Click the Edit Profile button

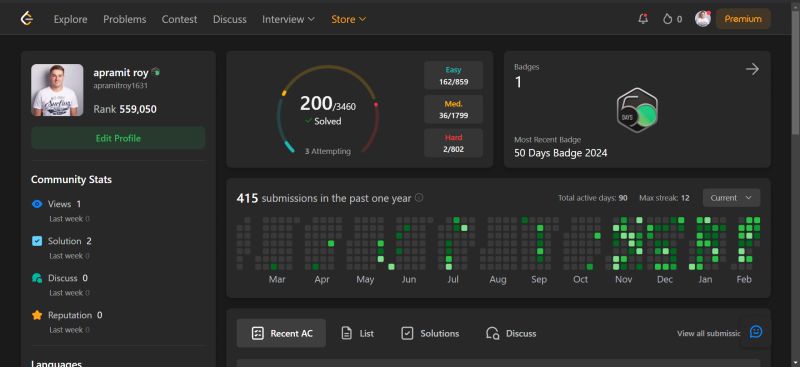pyautogui.click(x=118, y=138)
